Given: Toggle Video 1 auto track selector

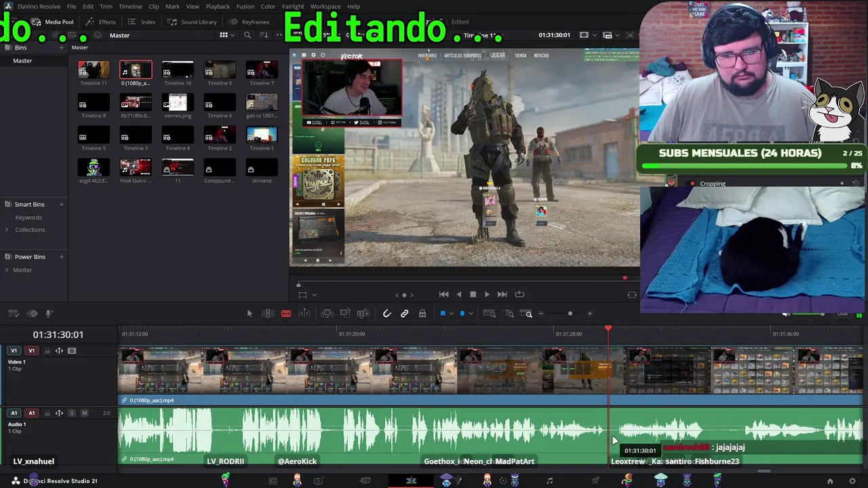Looking at the screenshot, I should point(59,351).
